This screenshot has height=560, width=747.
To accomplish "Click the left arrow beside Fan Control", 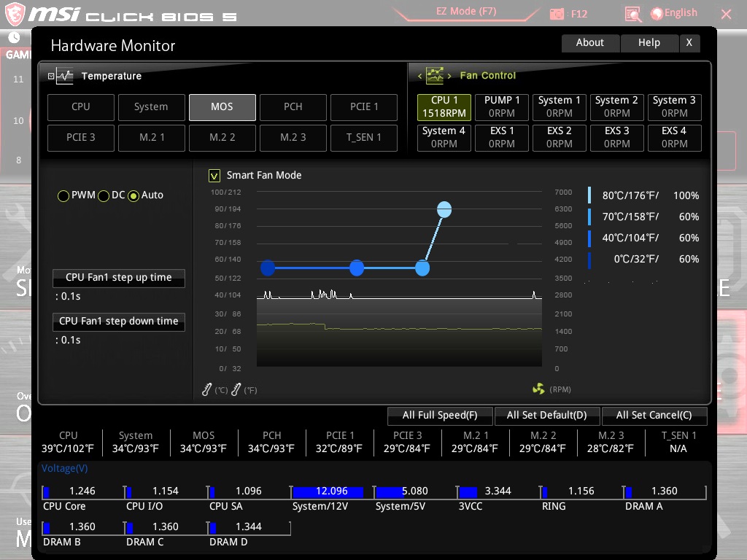I will click(419, 76).
